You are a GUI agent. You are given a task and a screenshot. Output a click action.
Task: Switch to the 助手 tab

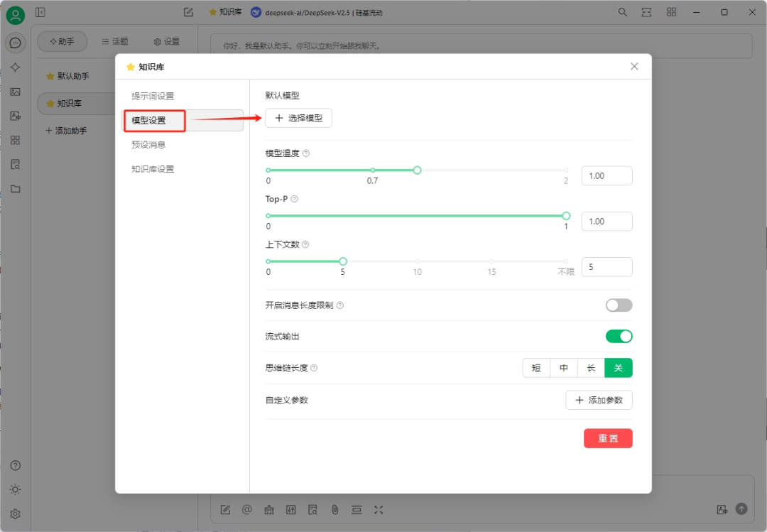(62, 42)
